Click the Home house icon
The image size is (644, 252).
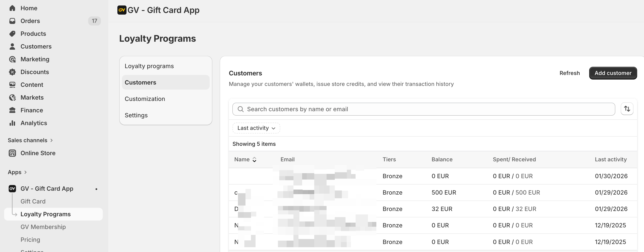(x=12, y=8)
